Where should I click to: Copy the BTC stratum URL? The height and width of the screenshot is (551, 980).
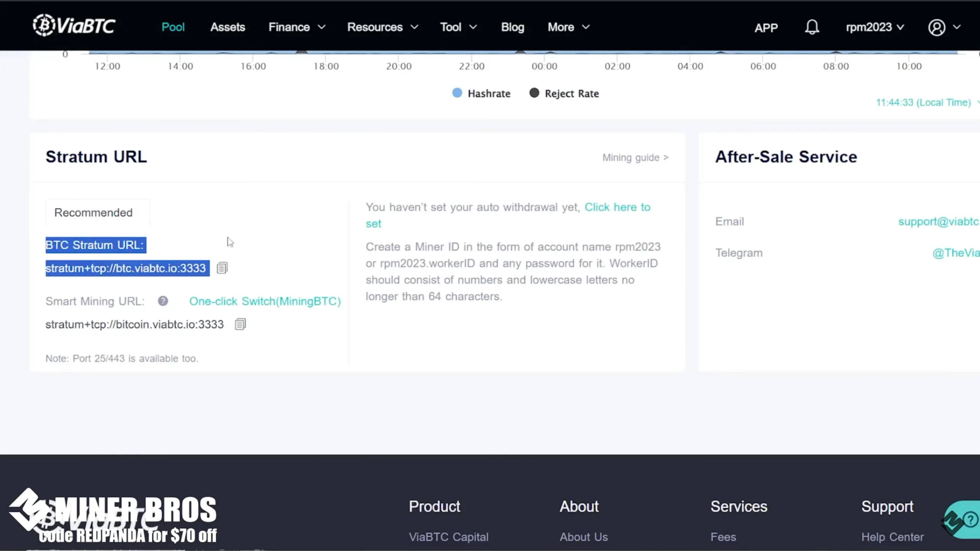[x=222, y=268]
